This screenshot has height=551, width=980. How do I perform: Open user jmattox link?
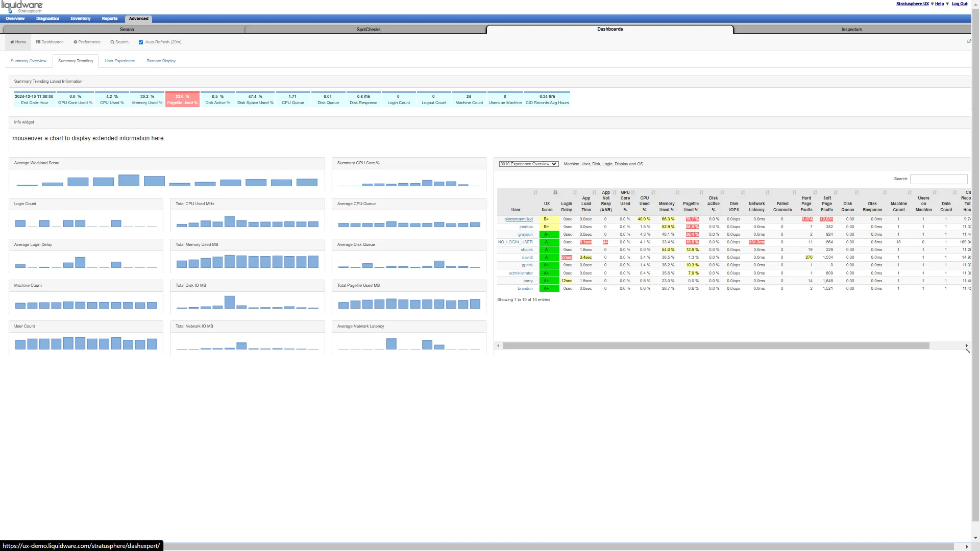coord(526,227)
